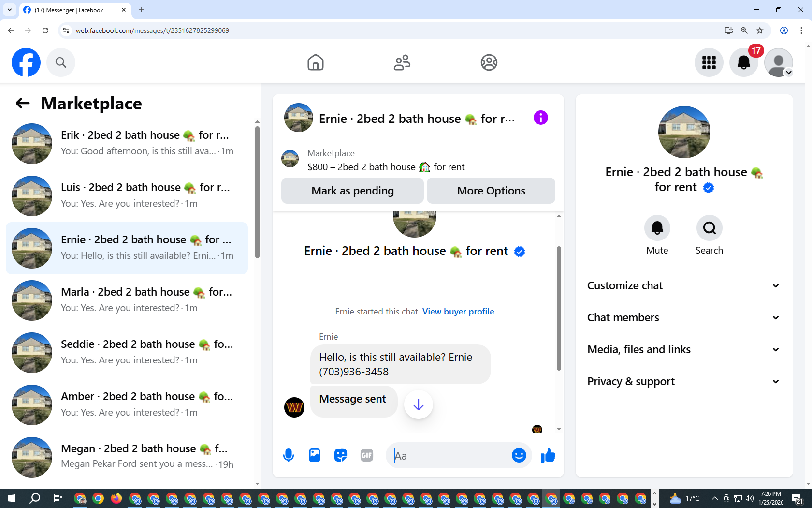This screenshot has width=812, height=508.
Task: Open the Chrome profile icon
Action: (784, 30)
